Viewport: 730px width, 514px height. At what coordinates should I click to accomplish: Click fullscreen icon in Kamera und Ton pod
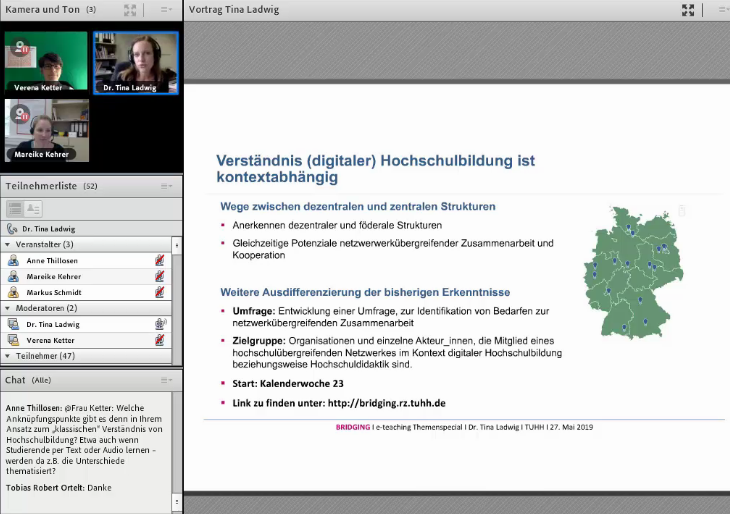(130, 10)
